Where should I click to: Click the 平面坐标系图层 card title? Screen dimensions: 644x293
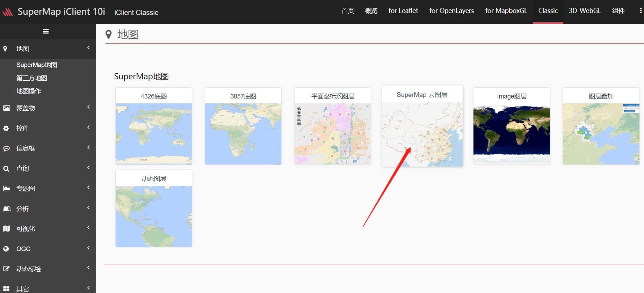(333, 96)
